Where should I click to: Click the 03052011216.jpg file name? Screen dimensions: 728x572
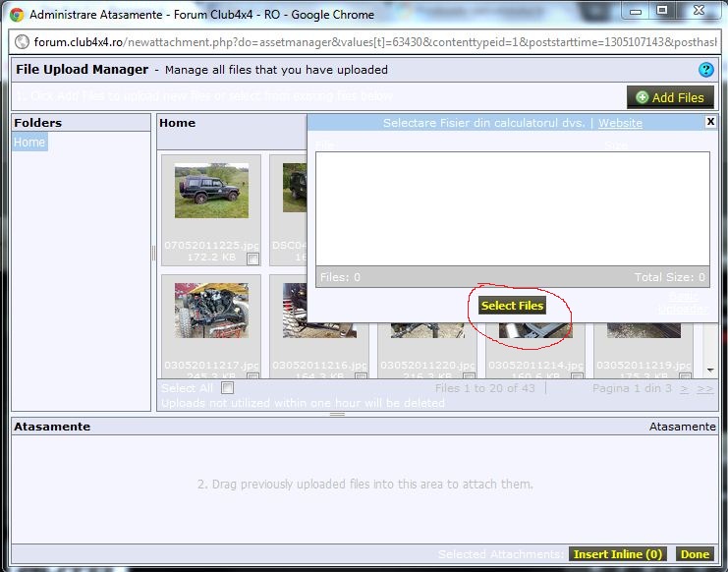[x=319, y=365]
